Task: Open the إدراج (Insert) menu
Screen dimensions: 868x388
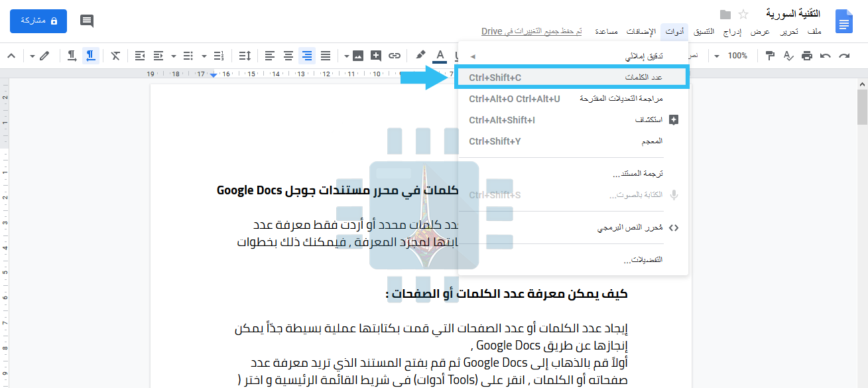Action: click(733, 32)
